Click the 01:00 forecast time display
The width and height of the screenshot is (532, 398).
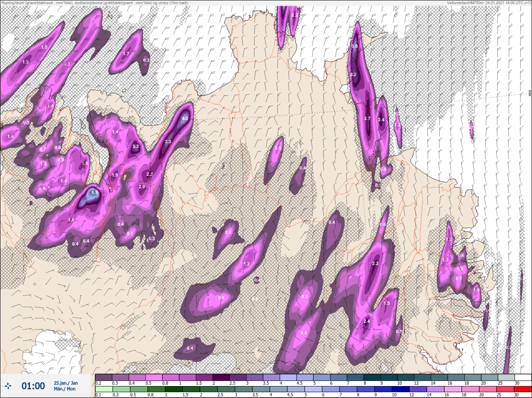(x=33, y=386)
